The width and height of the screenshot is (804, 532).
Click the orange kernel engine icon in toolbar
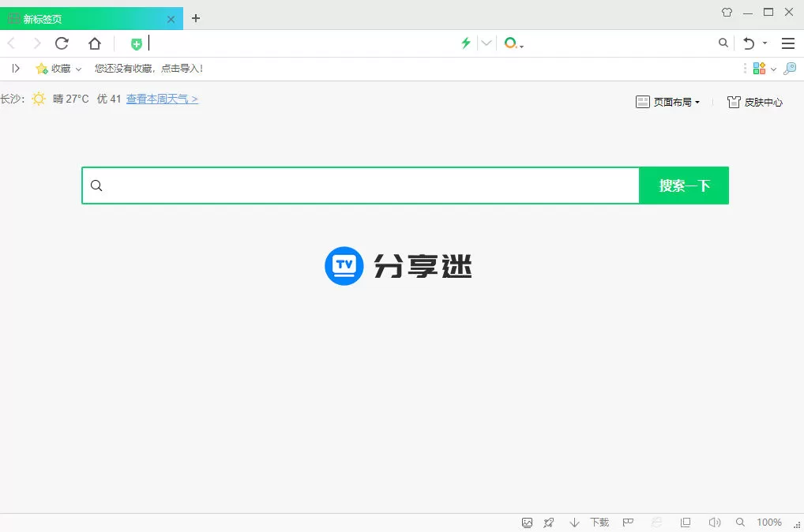coord(510,43)
